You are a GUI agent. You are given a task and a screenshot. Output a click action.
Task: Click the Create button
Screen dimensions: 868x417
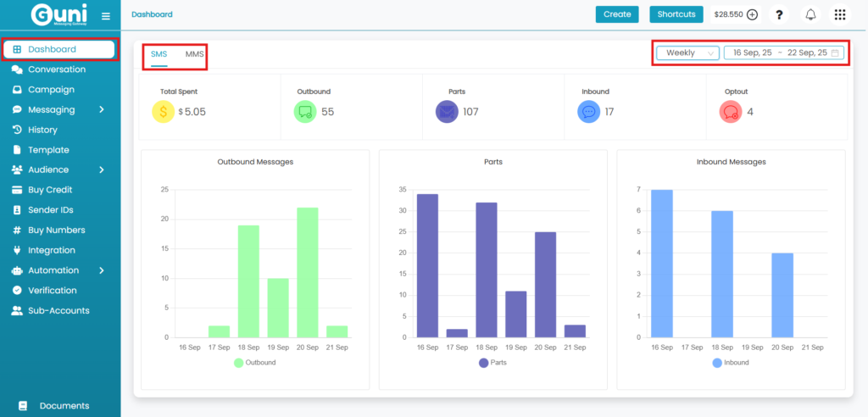pos(617,14)
